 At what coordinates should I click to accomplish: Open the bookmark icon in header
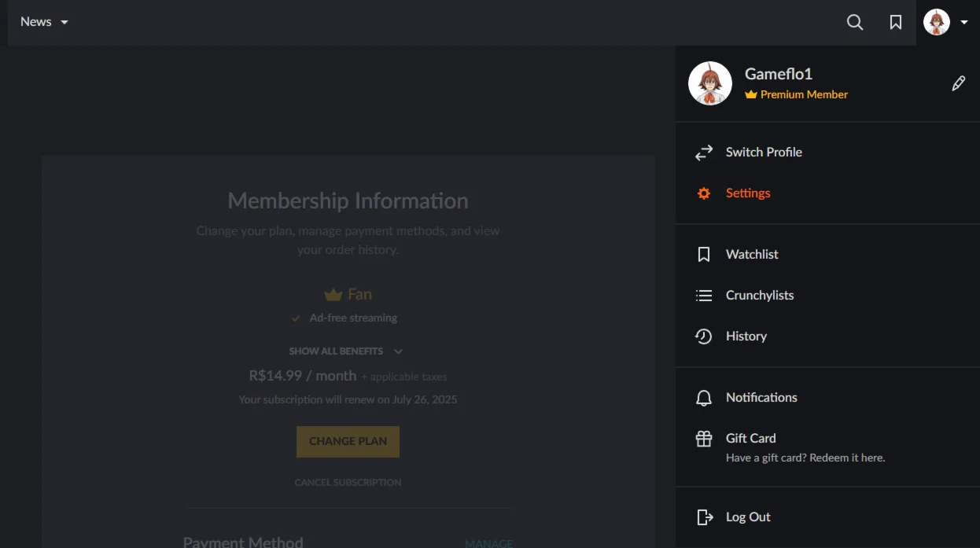pos(896,22)
